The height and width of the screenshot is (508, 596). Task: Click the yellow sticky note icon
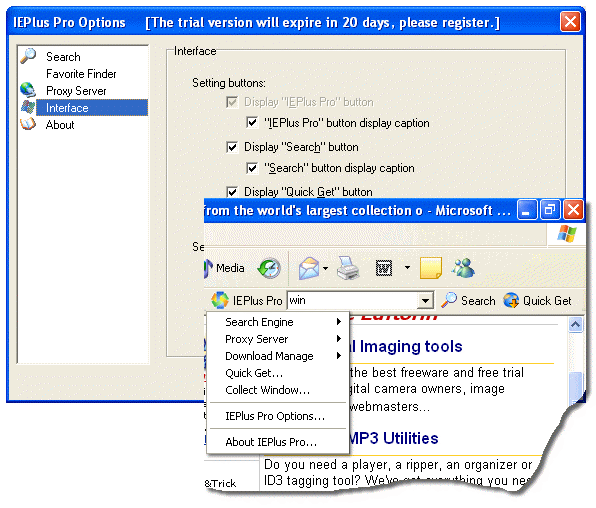click(431, 268)
